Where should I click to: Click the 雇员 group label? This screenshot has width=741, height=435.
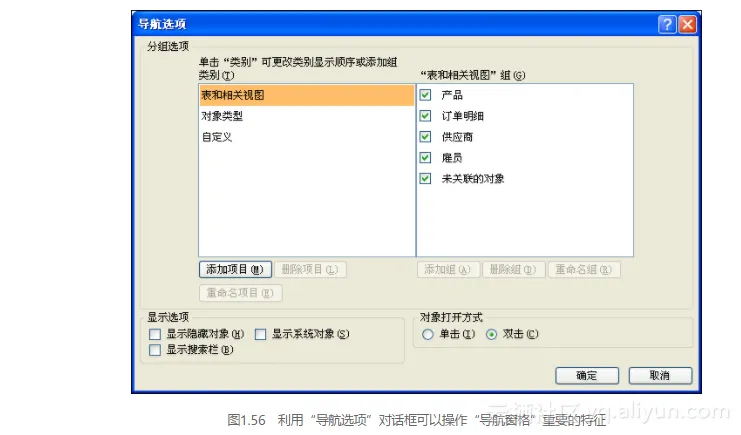[x=452, y=157]
